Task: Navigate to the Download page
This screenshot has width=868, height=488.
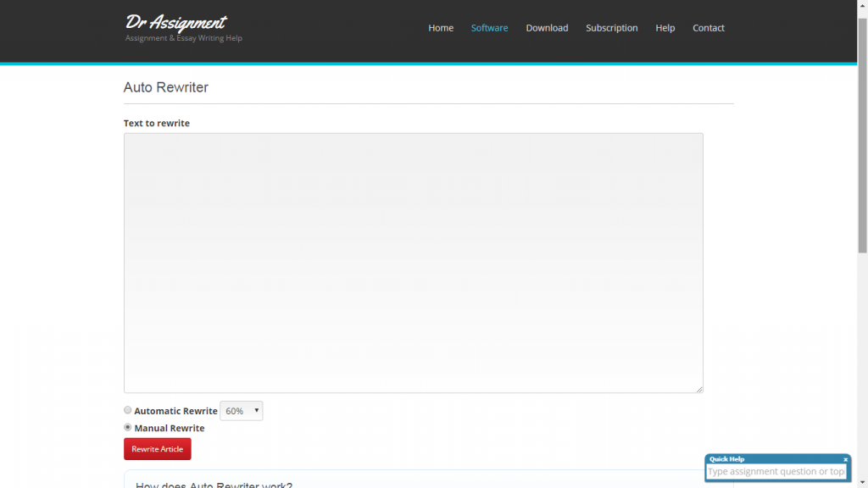Action: point(547,28)
